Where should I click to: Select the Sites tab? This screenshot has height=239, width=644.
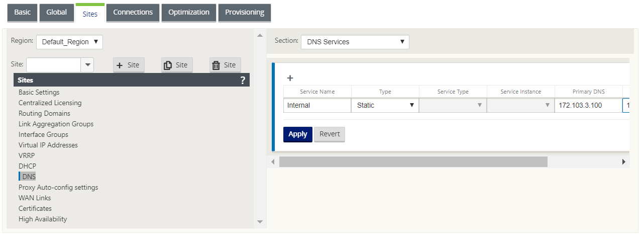click(90, 14)
